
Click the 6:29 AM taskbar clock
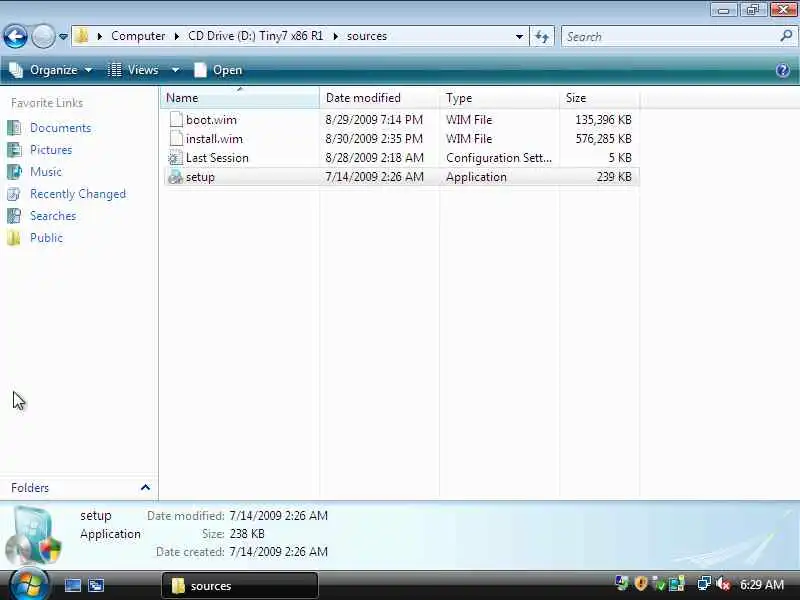(x=762, y=585)
